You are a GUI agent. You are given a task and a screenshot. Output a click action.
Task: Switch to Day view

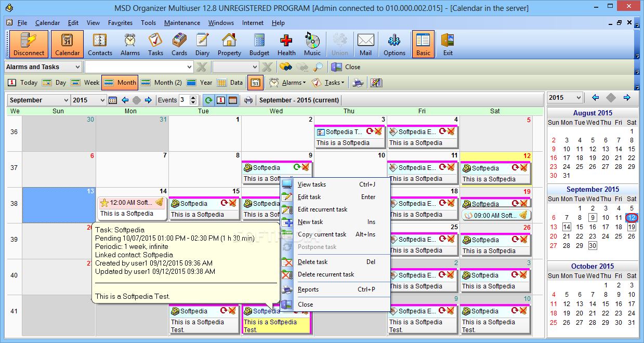54,82
